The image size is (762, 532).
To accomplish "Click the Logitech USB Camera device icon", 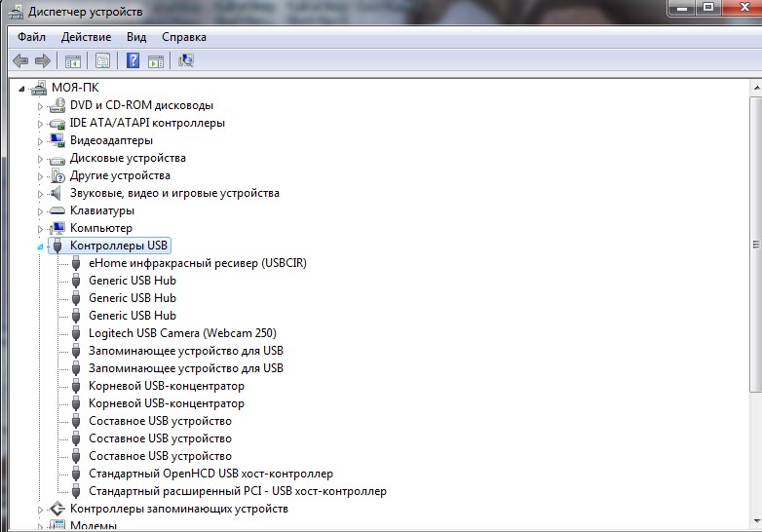I will [76, 333].
